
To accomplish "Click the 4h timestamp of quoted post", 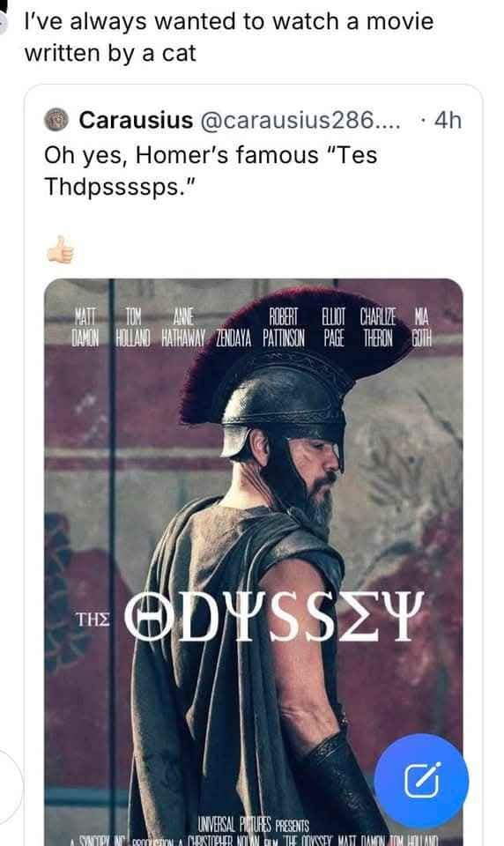I will click(448, 120).
